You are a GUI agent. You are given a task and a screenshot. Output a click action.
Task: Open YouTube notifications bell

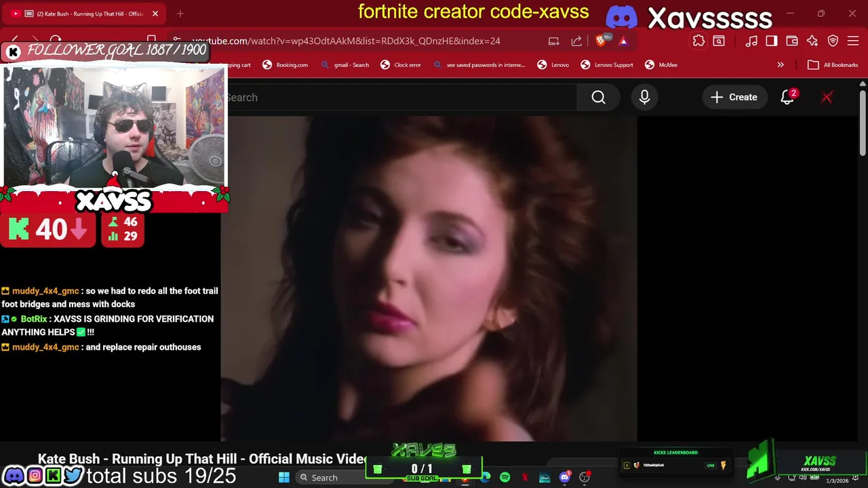787,98
